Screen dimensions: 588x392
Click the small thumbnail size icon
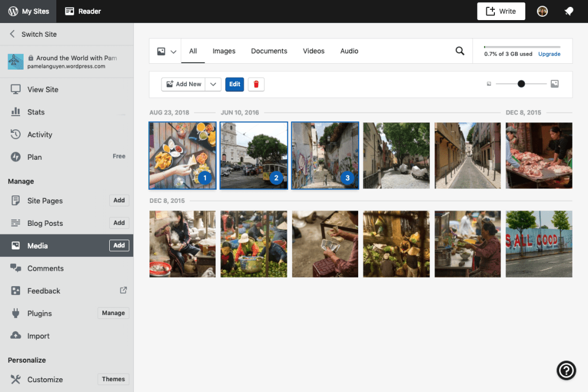coord(489,84)
